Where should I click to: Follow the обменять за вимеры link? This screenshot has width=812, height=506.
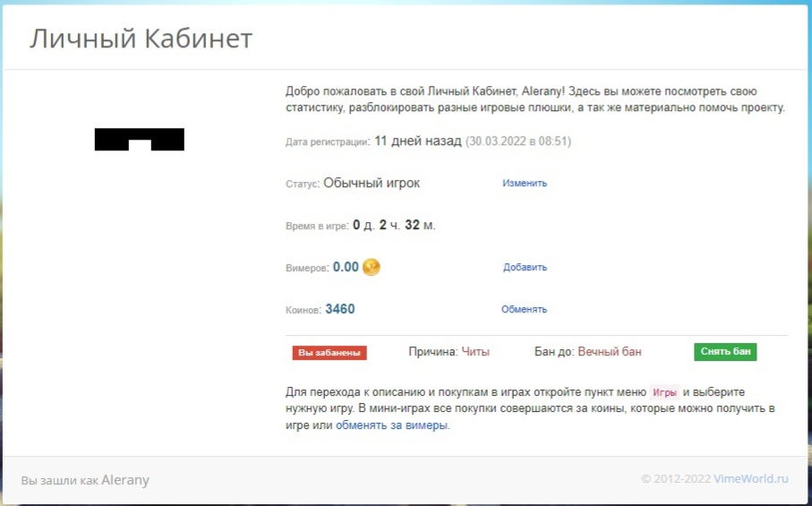(392, 425)
